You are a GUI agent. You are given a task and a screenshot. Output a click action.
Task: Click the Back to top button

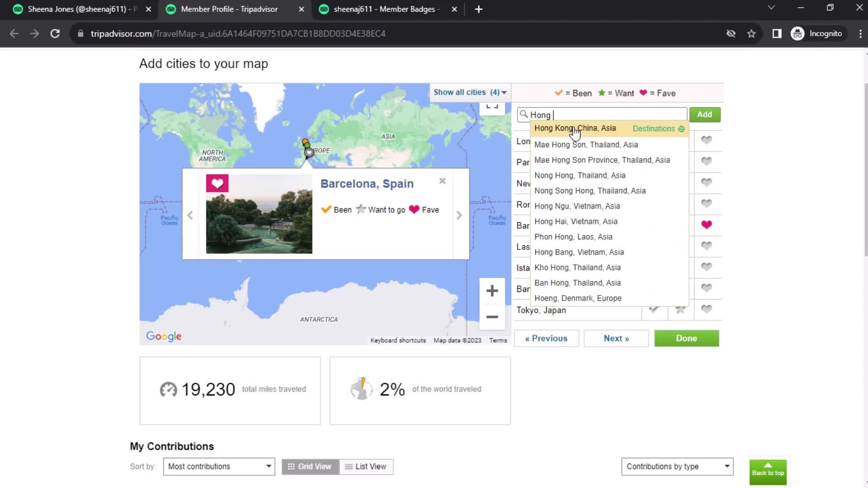click(768, 472)
